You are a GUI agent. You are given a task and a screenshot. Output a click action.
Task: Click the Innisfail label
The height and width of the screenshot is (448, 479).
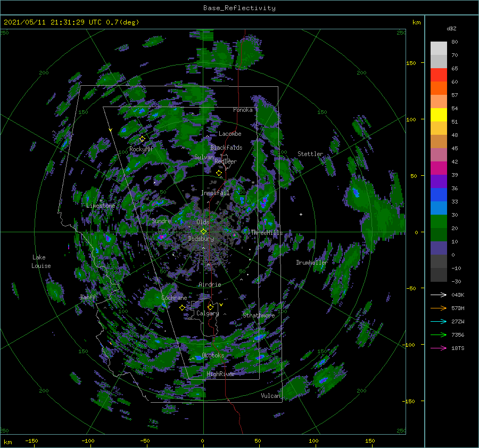(215, 193)
